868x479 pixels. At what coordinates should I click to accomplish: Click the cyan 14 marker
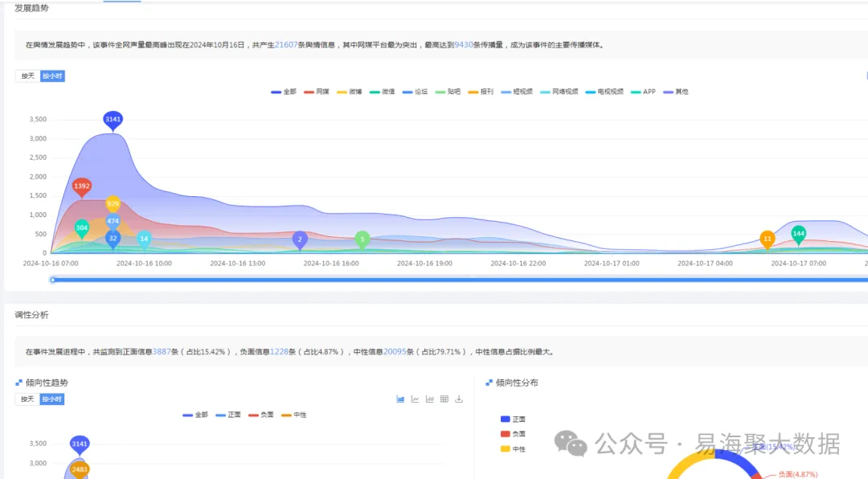pyautogui.click(x=144, y=239)
